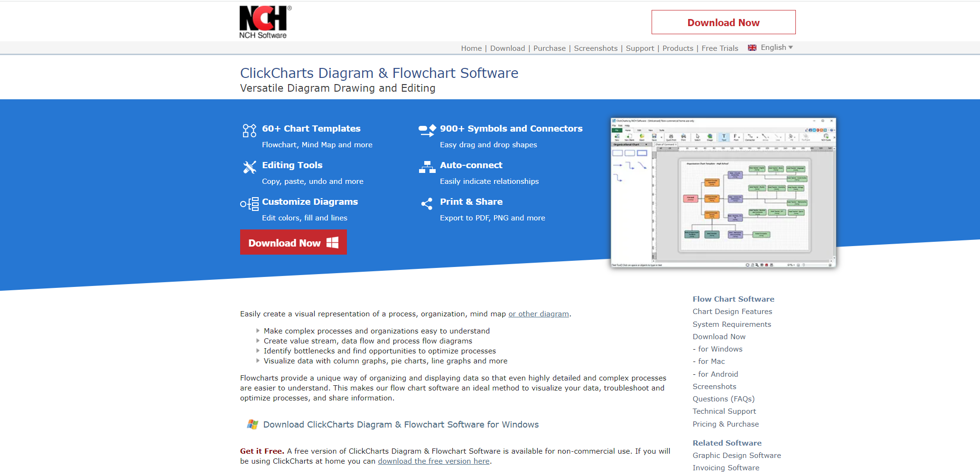Open the Download menu link
The height and width of the screenshot is (476, 980).
[x=507, y=48]
